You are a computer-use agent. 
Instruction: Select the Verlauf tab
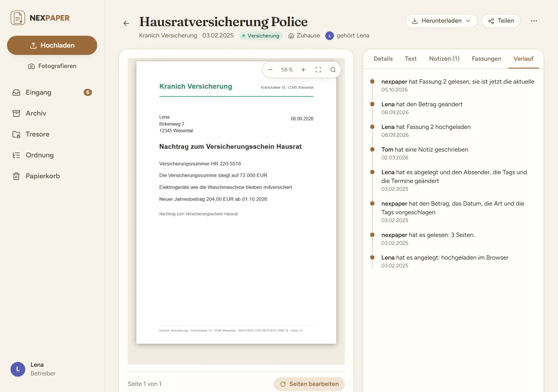(x=523, y=59)
